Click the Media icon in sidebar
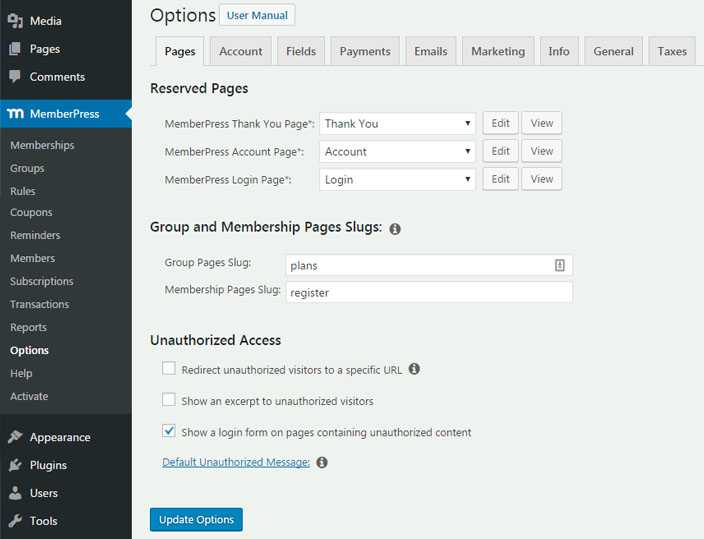704x539 pixels. tap(15, 21)
